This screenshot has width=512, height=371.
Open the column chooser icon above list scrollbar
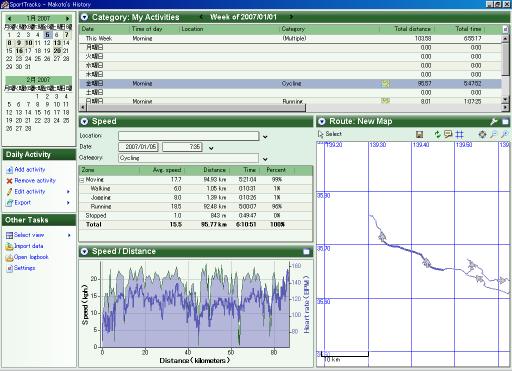pyautogui.click(x=505, y=29)
